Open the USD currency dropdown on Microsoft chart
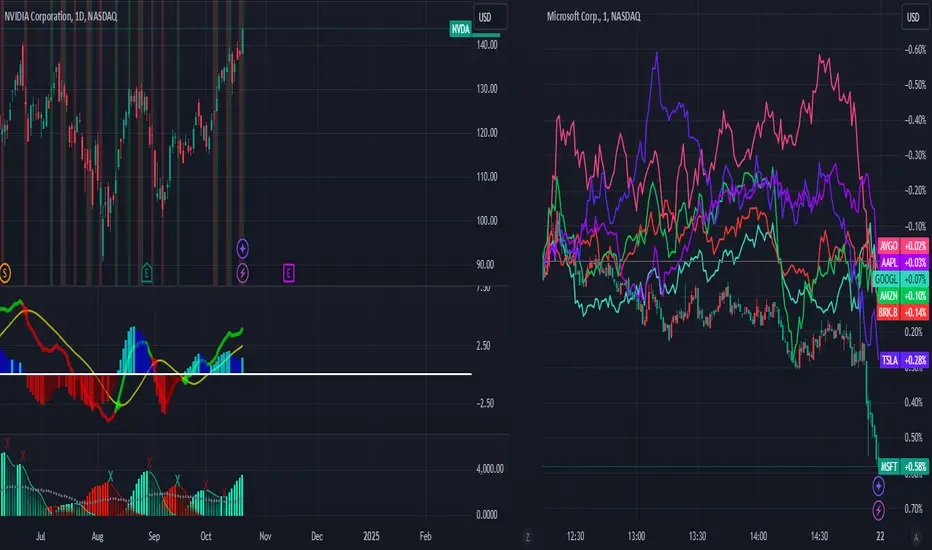This screenshot has width=932, height=550. point(913,16)
